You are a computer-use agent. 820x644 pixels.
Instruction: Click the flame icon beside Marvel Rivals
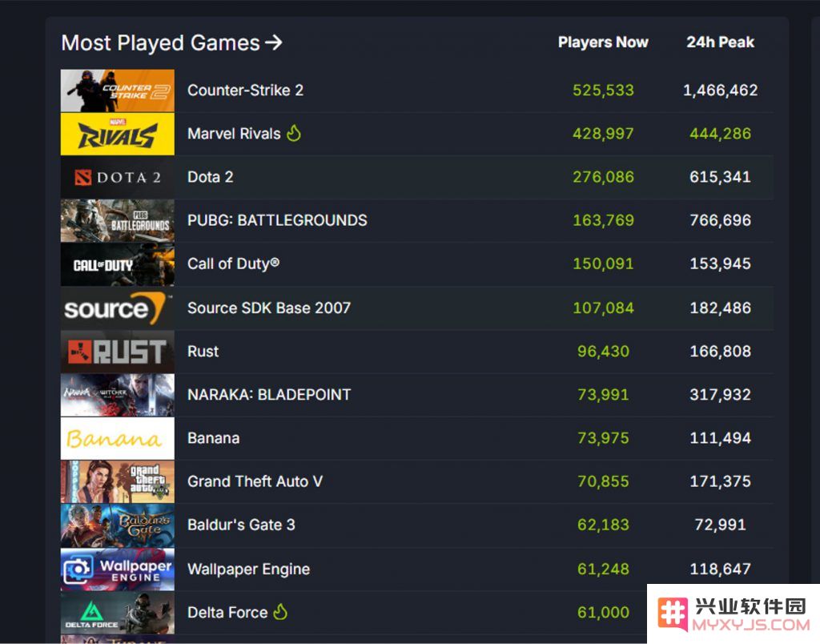point(294,133)
